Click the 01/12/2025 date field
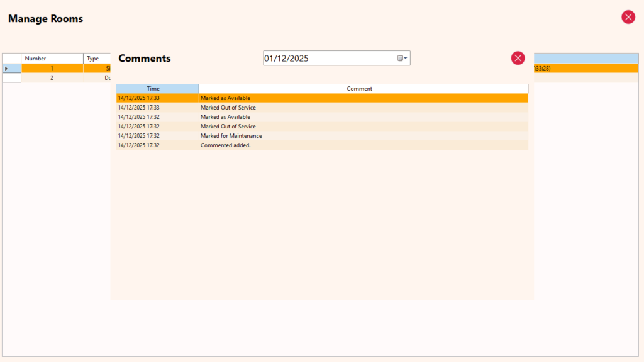The image size is (644, 362). pos(327,59)
